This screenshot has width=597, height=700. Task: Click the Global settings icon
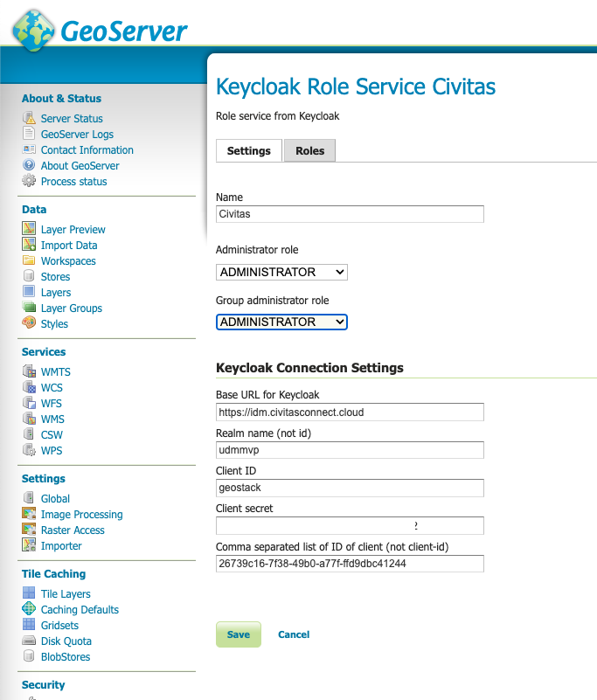click(29, 498)
